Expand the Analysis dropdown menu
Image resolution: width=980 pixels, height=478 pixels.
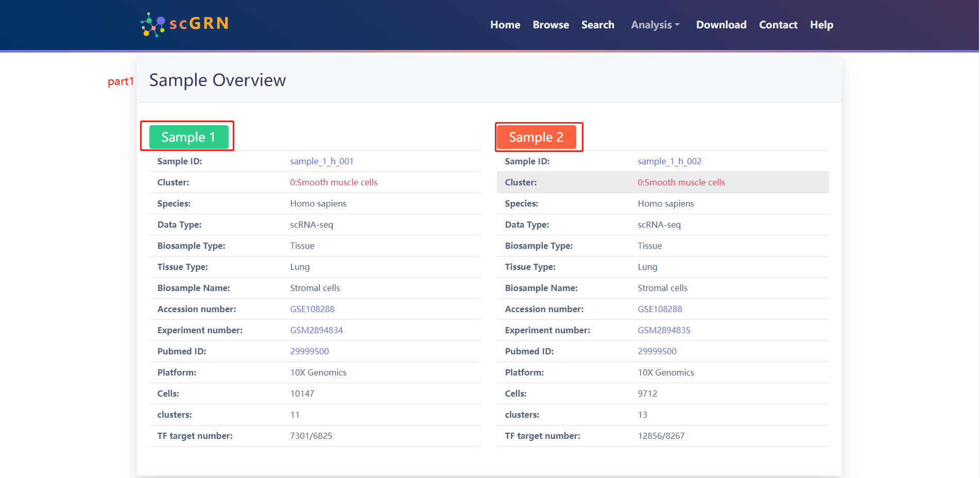pos(655,25)
